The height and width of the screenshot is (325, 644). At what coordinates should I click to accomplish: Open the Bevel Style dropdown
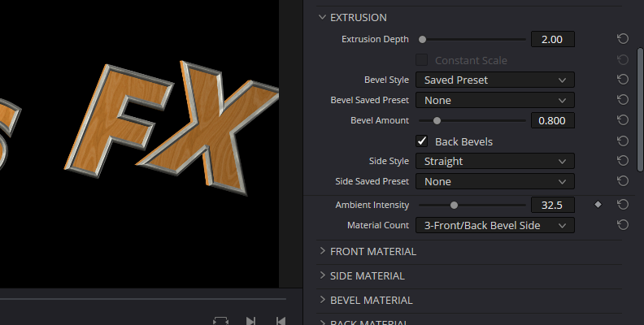pyautogui.click(x=494, y=80)
